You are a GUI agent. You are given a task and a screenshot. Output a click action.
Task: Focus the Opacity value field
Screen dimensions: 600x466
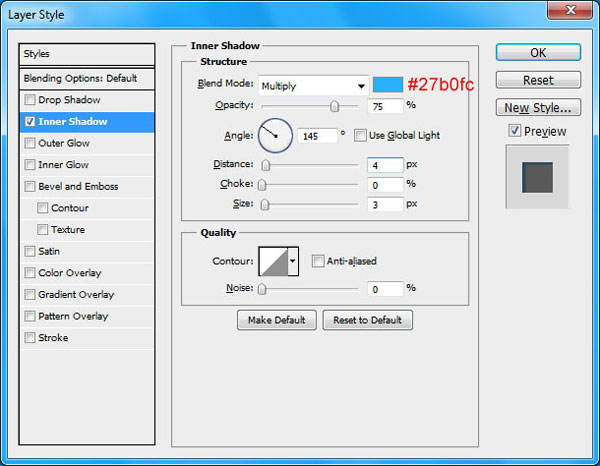[x=385, y=106]
